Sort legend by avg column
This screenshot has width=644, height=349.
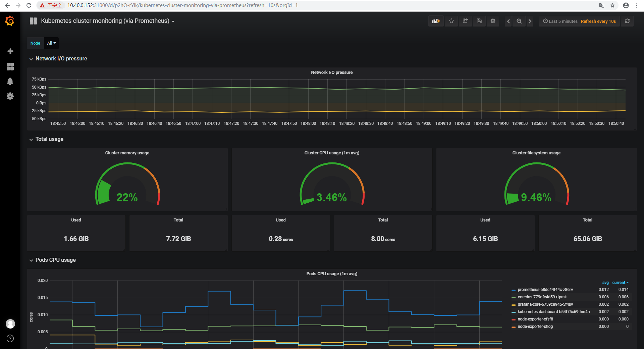click(x=605, y=283)
